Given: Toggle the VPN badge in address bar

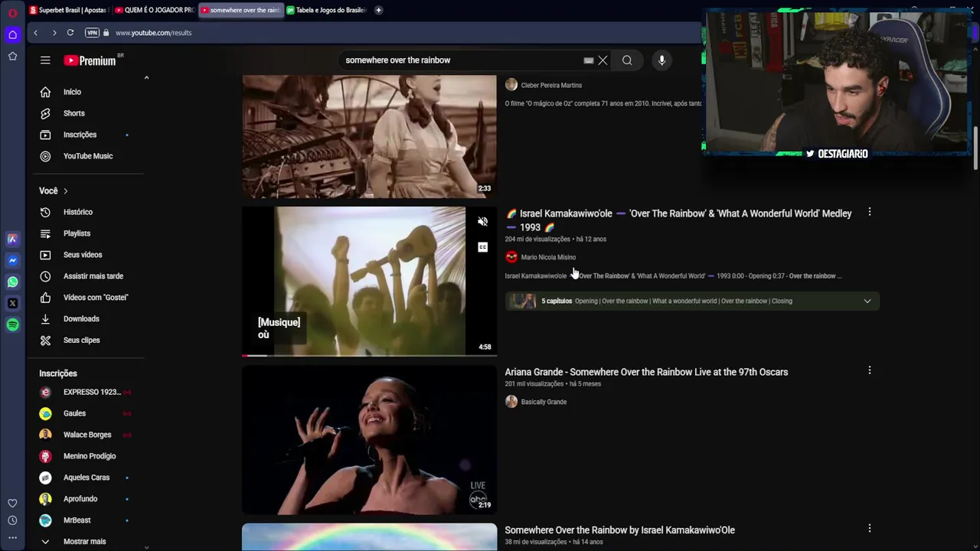Looking at the screenshot, I should (93, 33).
